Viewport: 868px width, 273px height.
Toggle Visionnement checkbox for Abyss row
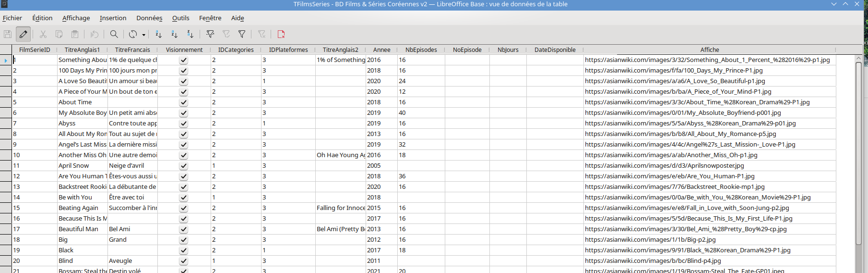pos(183,124)
